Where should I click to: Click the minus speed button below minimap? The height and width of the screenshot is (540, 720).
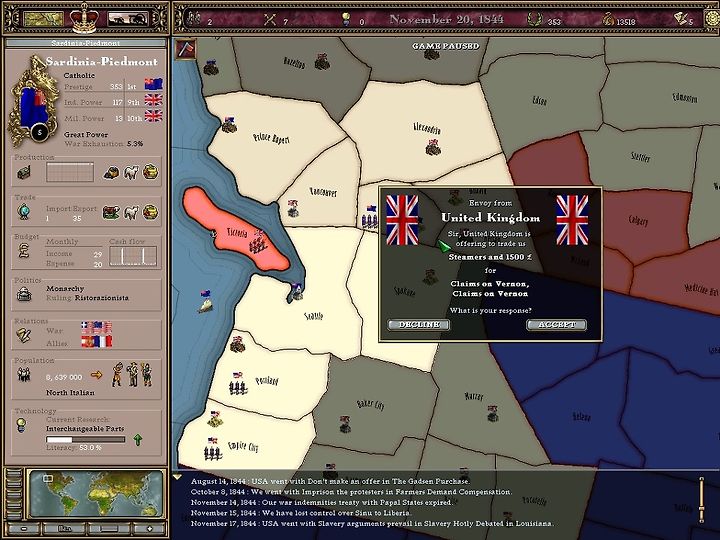[x=24, y=529]
